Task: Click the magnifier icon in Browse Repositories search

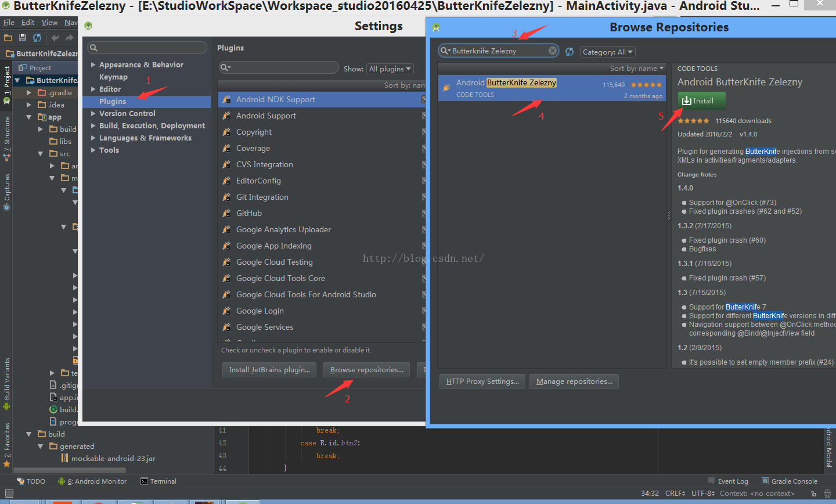Action: 445,51
